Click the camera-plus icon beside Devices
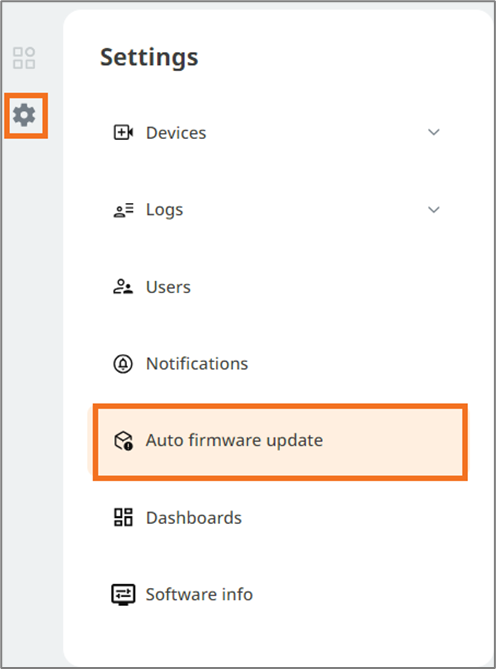This screenshot has height=669, width=496. point(123,133)
